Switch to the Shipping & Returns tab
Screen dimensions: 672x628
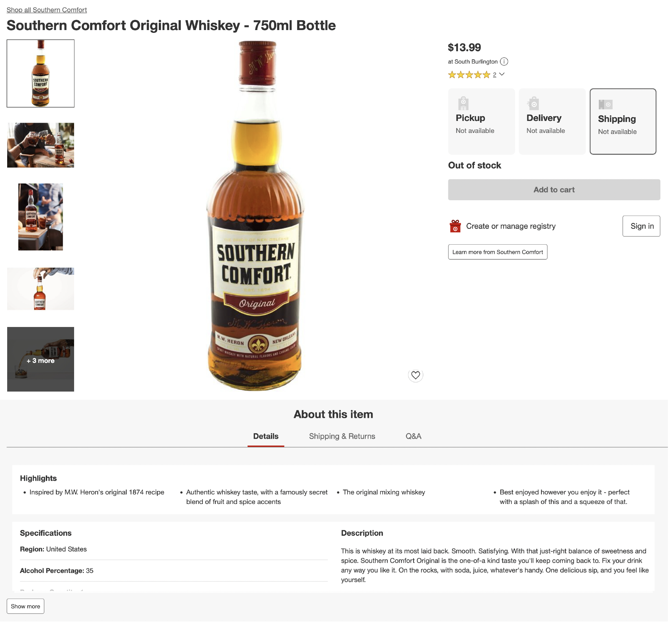pos(342,436)
